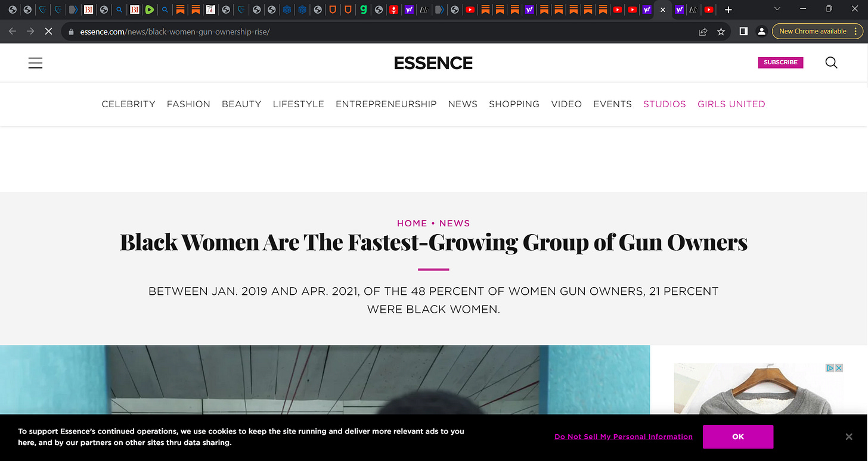Open the gray sweater advertisement
This screenshot has width=868, height=461.
(758, 389)
